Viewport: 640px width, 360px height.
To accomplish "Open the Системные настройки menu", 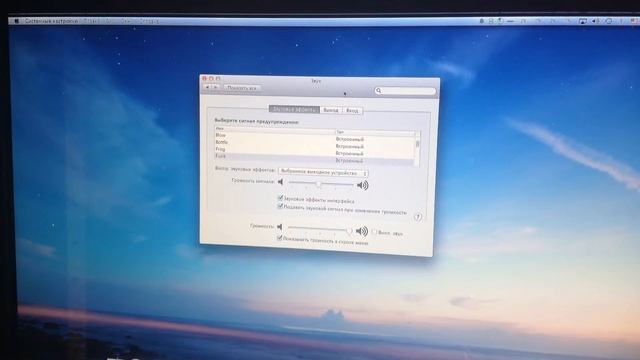I will click(x=51, y=20).
